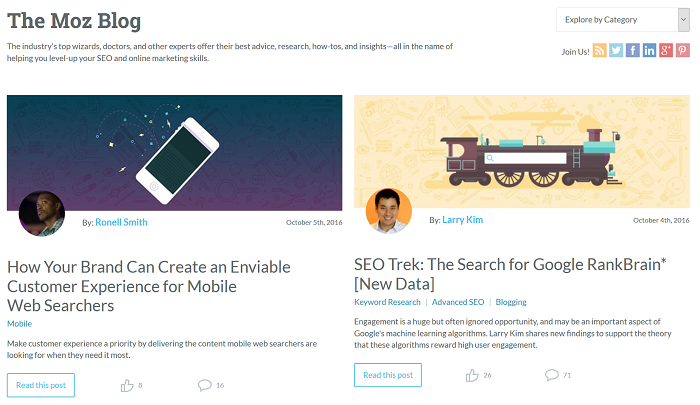The image size is (700, 405).
Task: Select the Keyword Research category tag
Action: click(x=387, y=302)
